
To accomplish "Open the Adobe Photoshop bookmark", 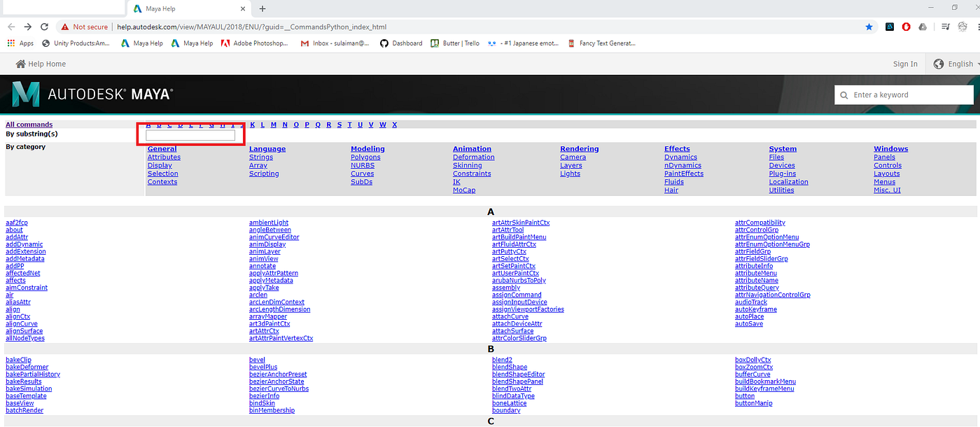I will click(255, 43).
